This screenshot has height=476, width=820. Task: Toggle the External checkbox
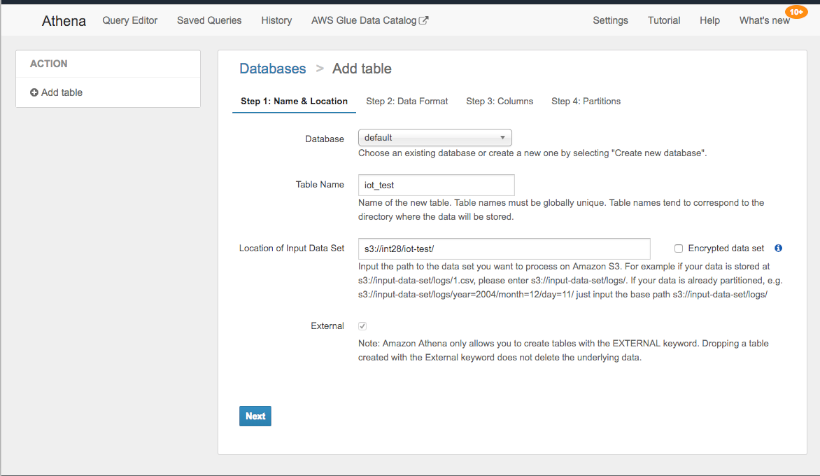pyautogui.click(x=362, y=326)
